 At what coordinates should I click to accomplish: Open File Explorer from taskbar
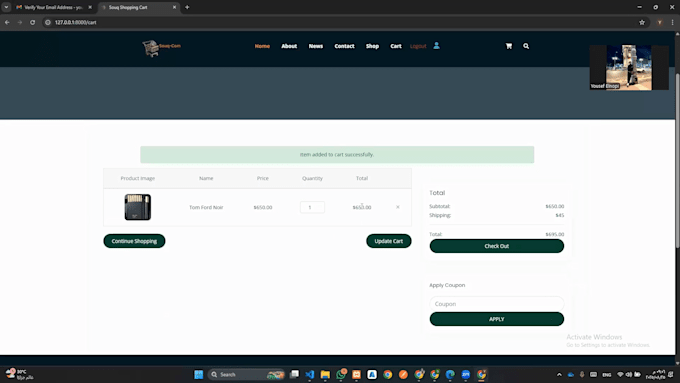point(325,374)
